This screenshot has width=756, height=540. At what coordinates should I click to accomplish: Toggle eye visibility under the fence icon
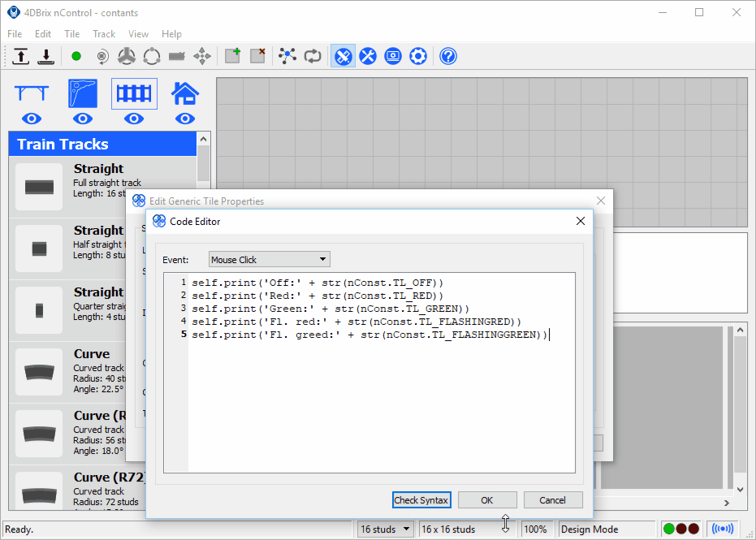click(x=134, y=119)
